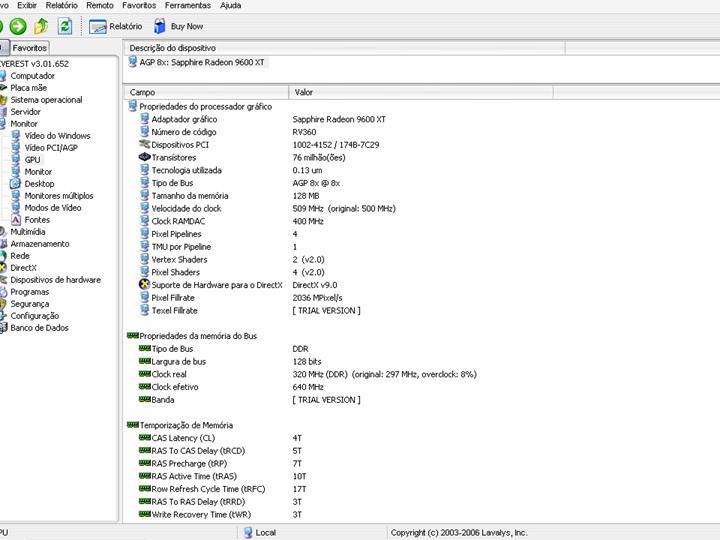This screenshot has height=540, width=720.
Task: Click the Vídeo do Windows icon
Action: (16, 135)
